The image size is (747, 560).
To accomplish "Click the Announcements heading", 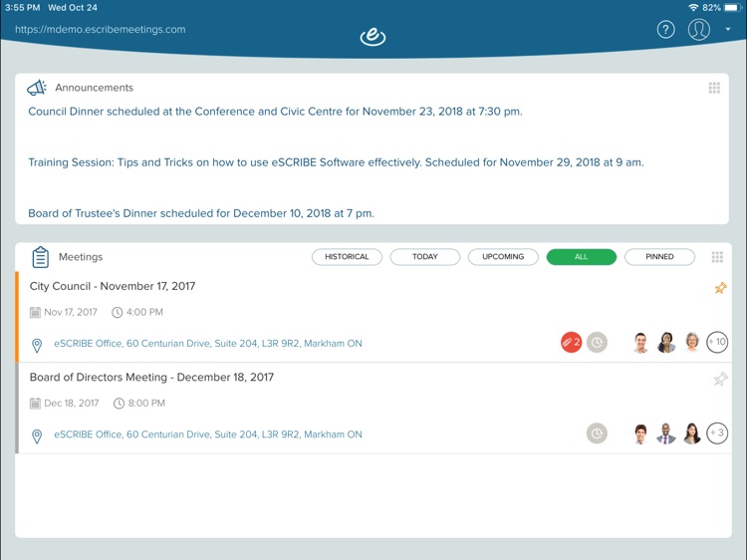I will 94,88.
